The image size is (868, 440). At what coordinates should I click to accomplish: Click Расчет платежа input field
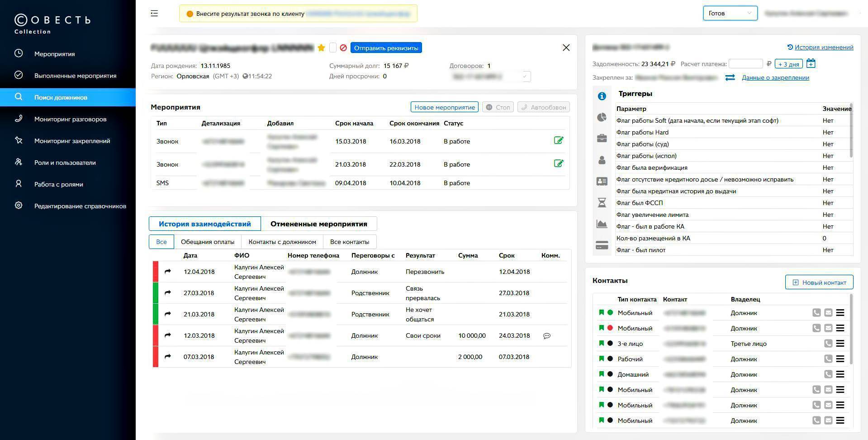(x=746, y=64)
